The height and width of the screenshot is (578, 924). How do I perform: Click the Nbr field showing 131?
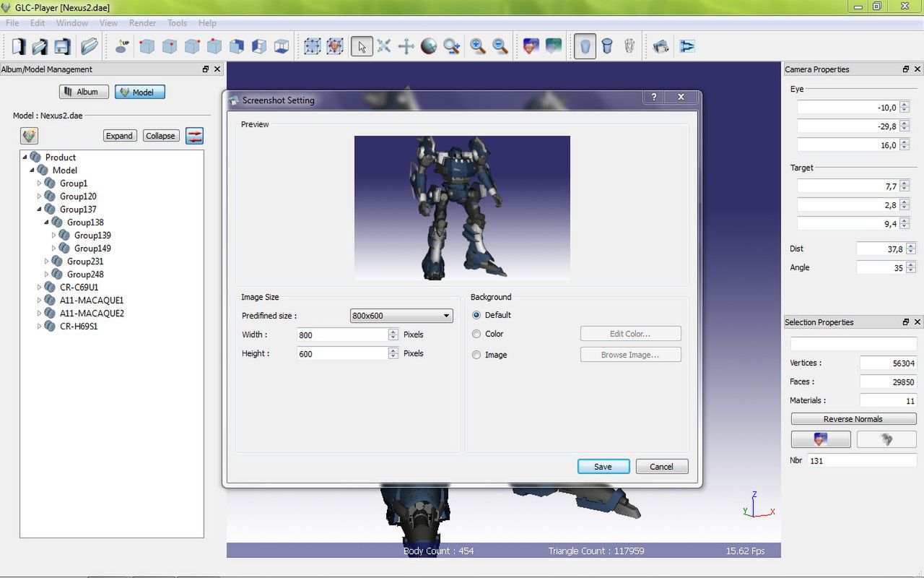[862, 460]
